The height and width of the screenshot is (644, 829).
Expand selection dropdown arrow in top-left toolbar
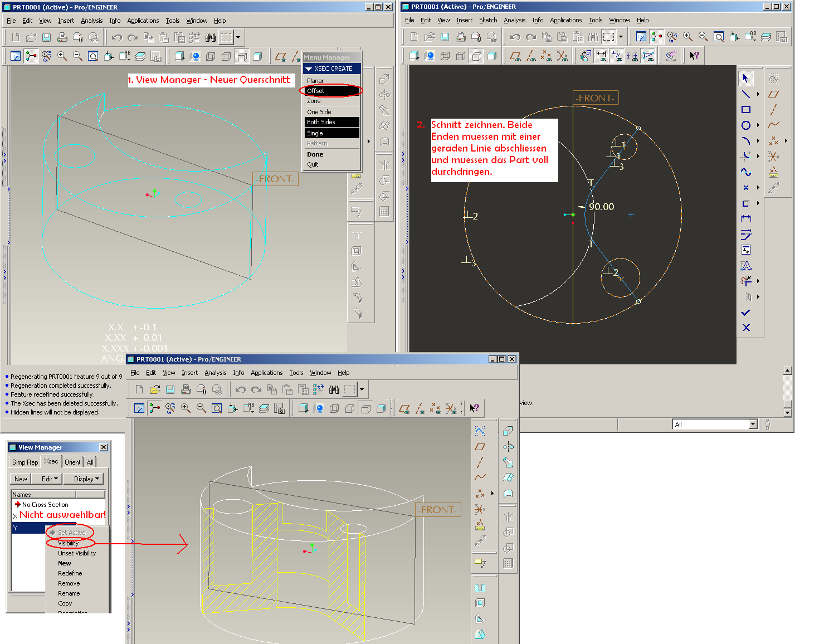click(x=238, y=37)
